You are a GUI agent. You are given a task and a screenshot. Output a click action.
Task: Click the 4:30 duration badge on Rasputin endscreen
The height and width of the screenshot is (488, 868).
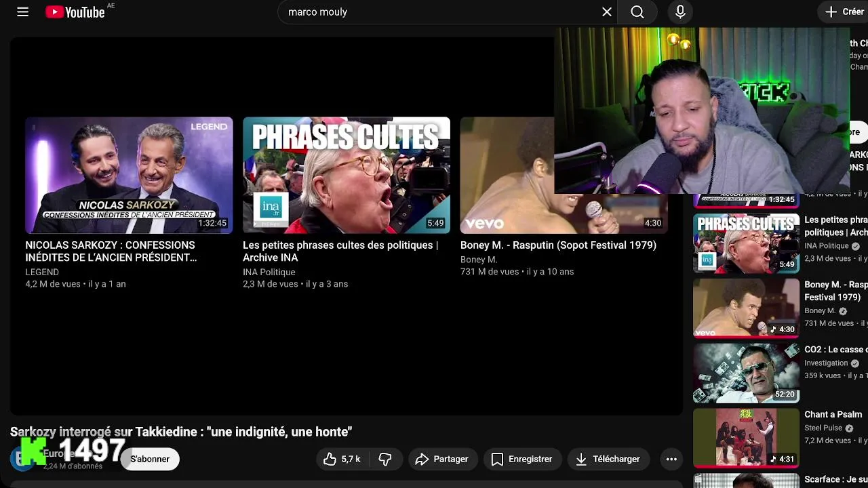point(652,223)
